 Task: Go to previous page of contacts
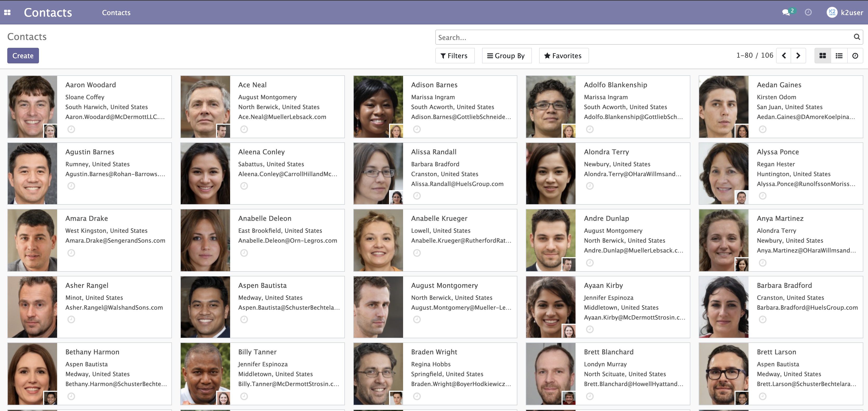784,56
